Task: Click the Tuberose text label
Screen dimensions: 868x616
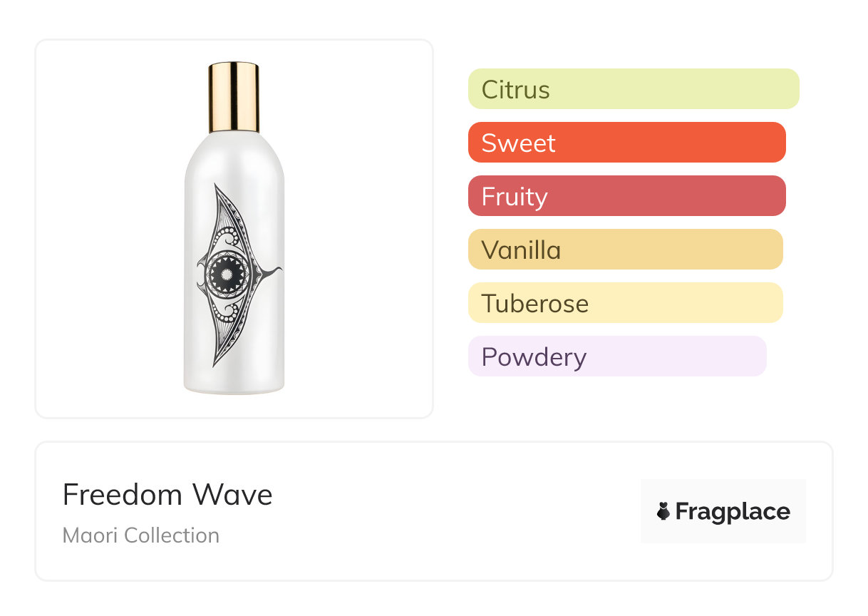Action: coord(535,304)
